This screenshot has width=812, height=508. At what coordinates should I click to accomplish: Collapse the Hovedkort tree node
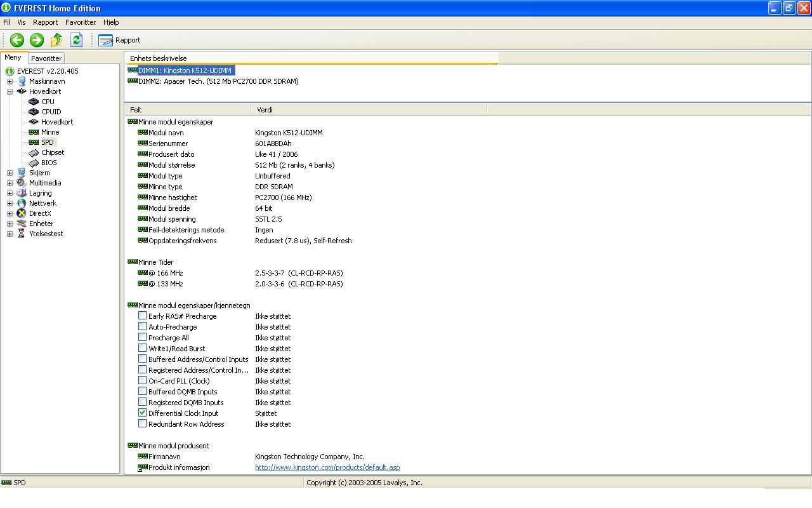10,91
